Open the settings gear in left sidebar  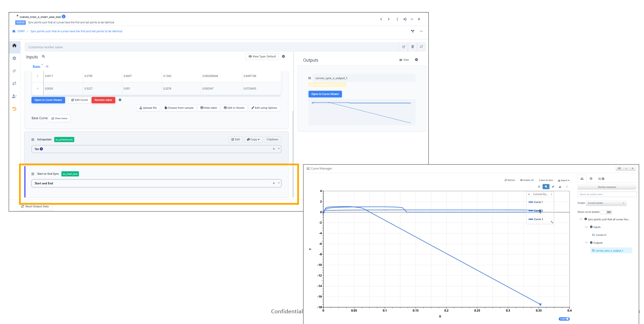(14, 58)
